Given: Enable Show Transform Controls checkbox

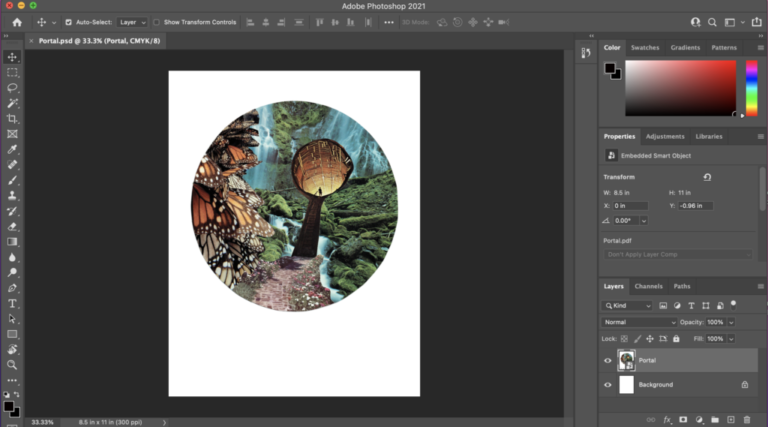Looking at the screenshot, I should click(157, 22).
